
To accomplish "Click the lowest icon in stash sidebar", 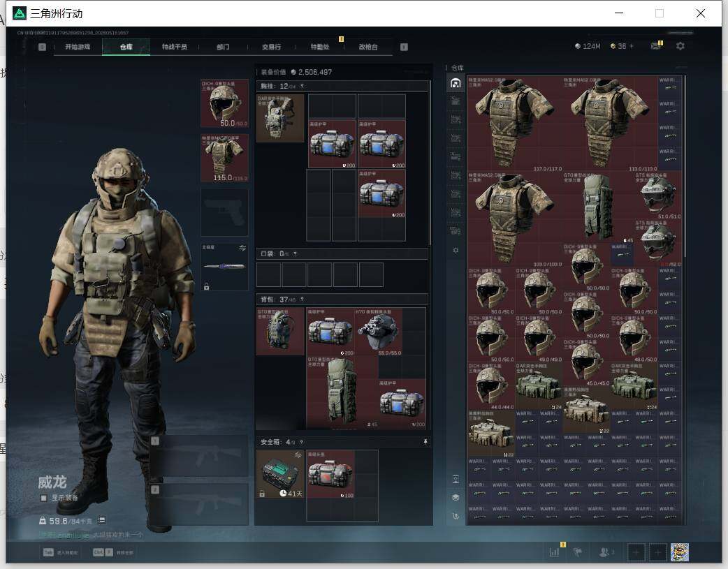I will (456, 516).
